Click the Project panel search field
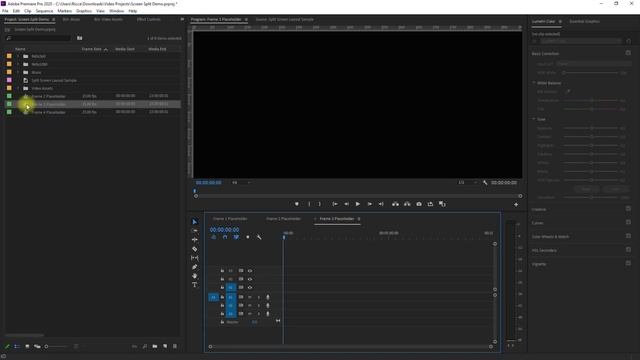Screen dimensions: 640x360 39,38
